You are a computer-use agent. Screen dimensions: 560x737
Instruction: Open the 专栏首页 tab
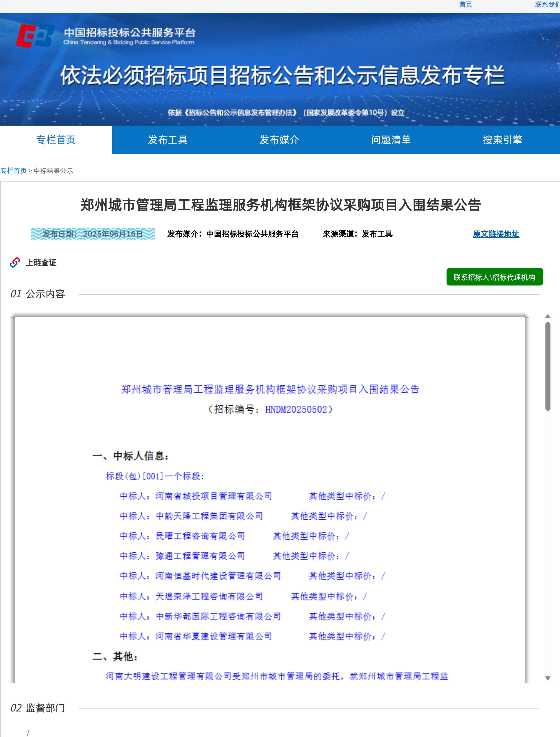56,140
